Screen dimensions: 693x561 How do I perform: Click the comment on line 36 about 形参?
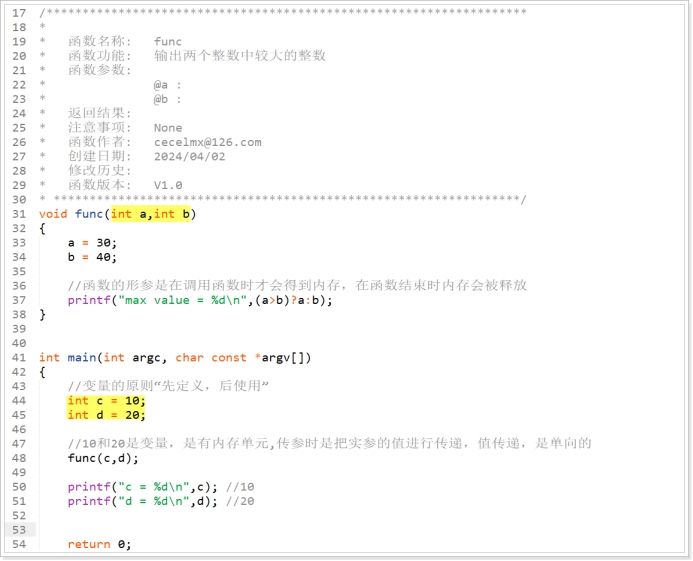297,286
